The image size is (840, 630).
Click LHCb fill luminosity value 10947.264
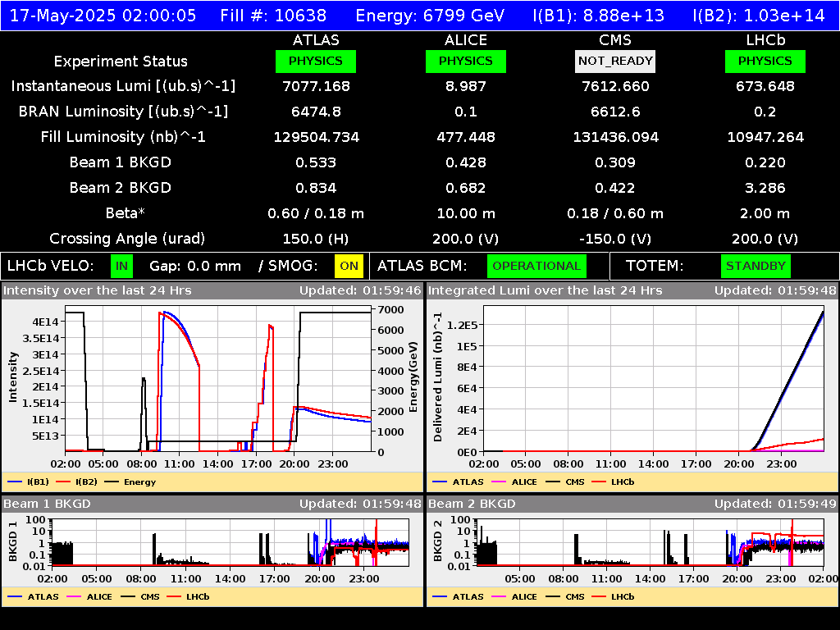765,137
